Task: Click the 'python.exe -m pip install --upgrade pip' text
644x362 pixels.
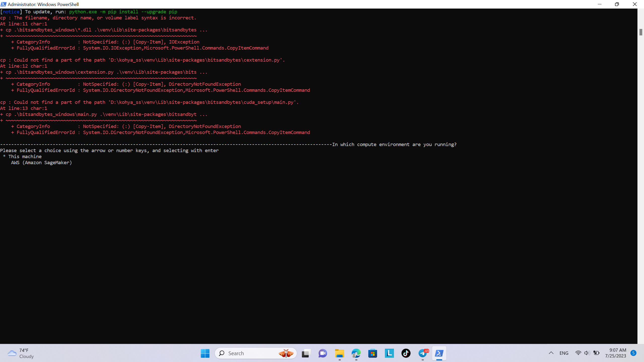Action: (123, 12)
